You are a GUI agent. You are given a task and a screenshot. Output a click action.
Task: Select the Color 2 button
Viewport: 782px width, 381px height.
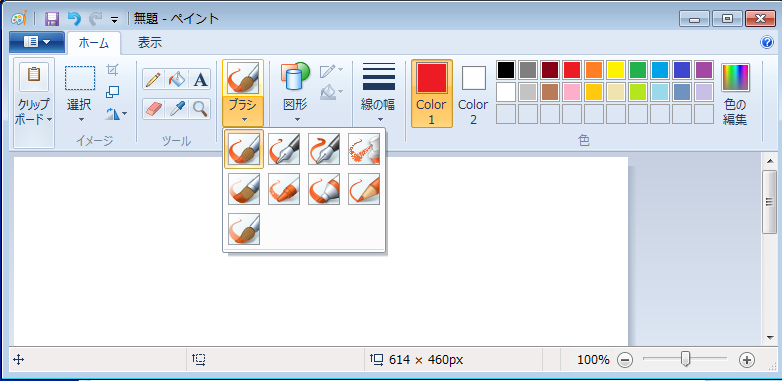pos(473,93)
